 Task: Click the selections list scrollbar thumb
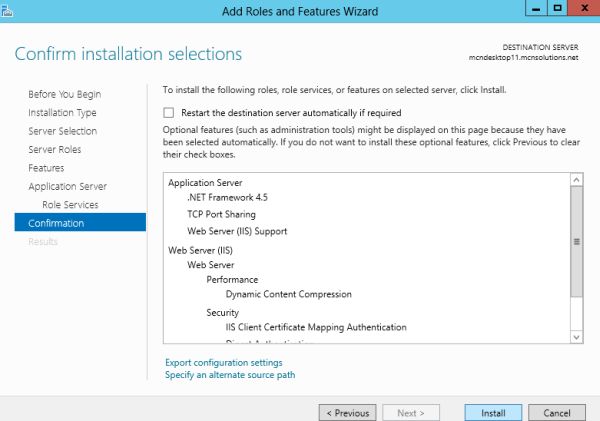tap(576, 241)
